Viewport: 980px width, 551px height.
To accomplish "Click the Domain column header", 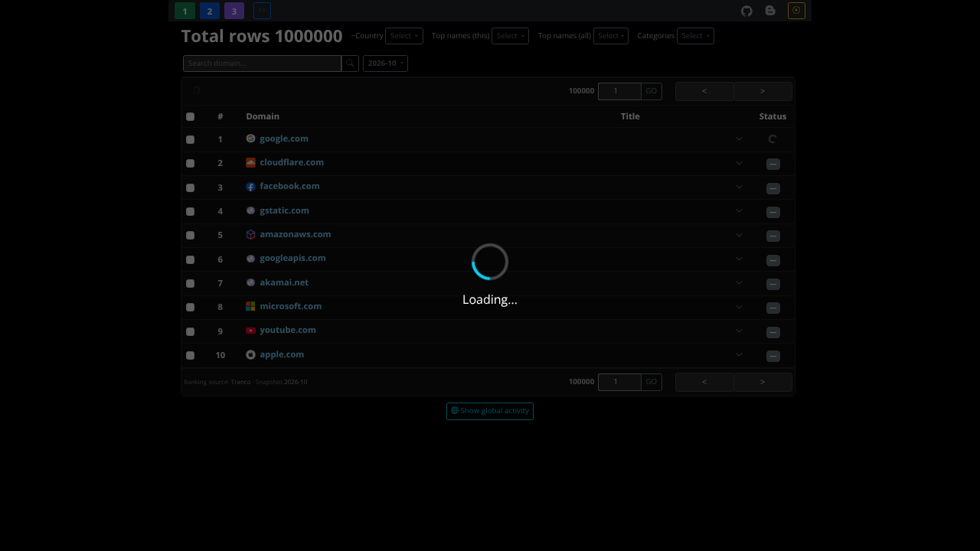I will [263, 116].
